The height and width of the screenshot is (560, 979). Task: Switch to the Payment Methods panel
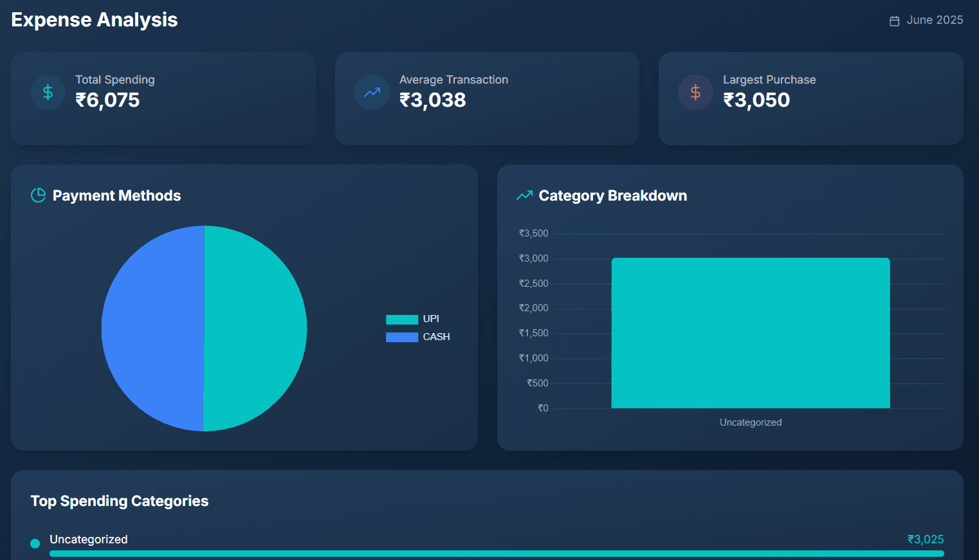(116, 195)
